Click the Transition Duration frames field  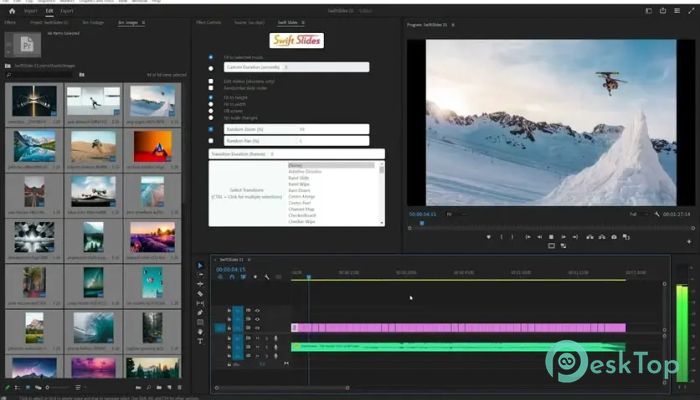[296, 154]
